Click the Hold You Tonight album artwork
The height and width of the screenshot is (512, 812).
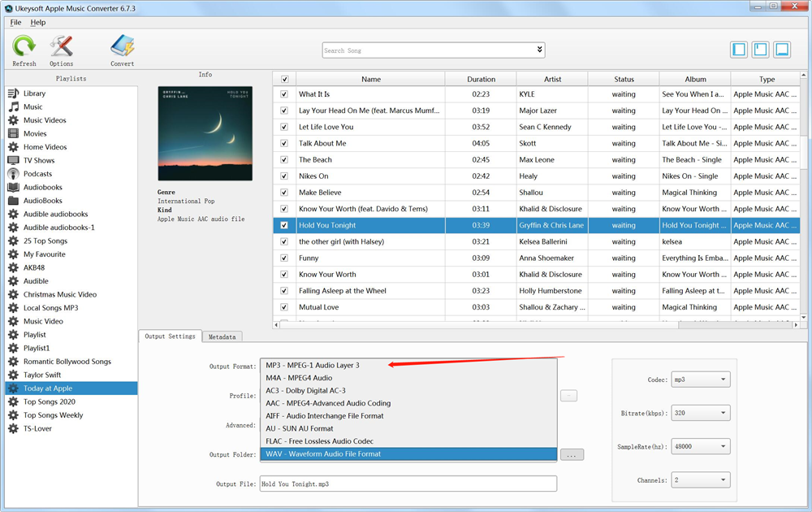coord(205,133)
